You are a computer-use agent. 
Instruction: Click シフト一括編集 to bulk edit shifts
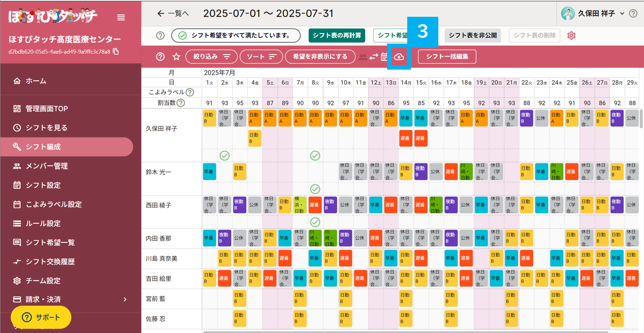click(x=447, y=57)
